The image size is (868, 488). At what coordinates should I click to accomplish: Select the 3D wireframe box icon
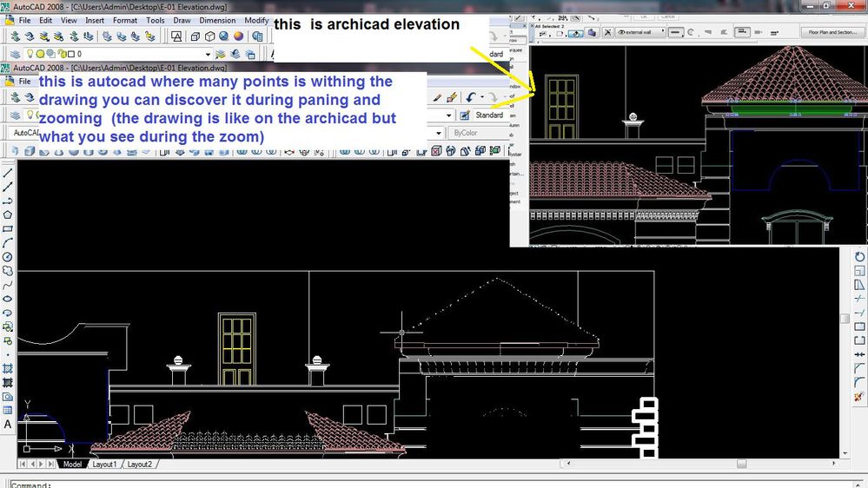[195, 36]
